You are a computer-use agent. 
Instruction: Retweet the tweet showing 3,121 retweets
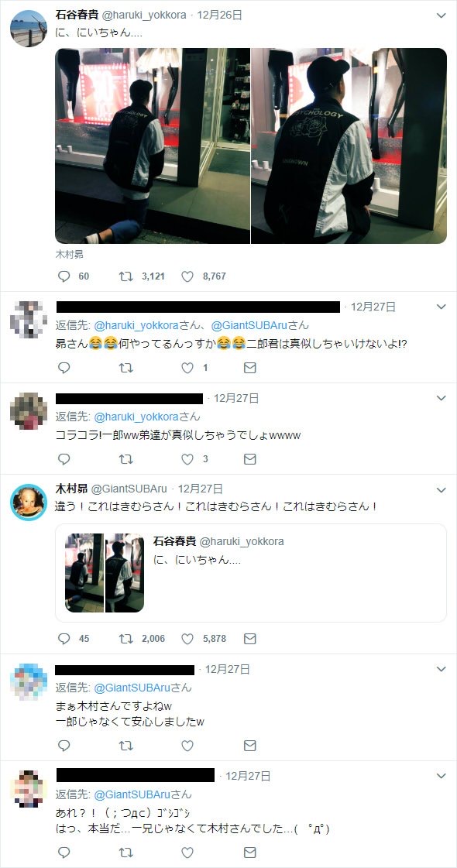point(125,276)
